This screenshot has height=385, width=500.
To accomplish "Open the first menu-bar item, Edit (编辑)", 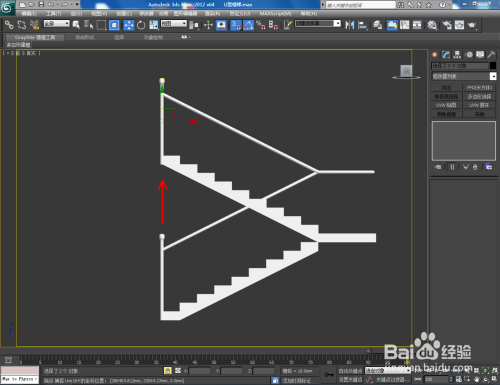I will 29,14.
